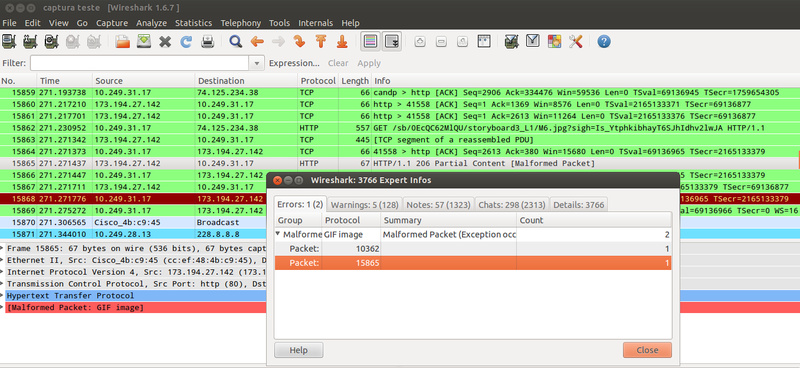Viewport: 800px width, 368px height.
Task: Go to specific packet number icon
Action: 299,41
